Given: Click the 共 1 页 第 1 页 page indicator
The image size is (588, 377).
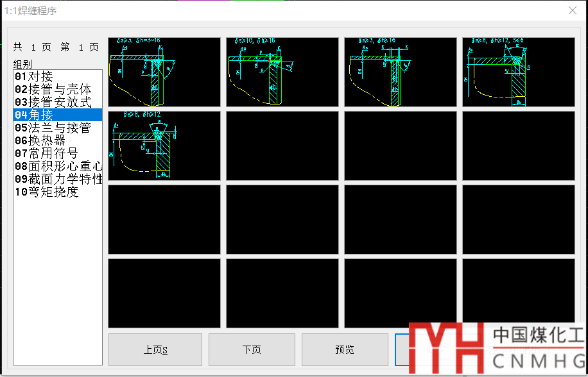Looking at the screenshot, I should coord(56,47).
